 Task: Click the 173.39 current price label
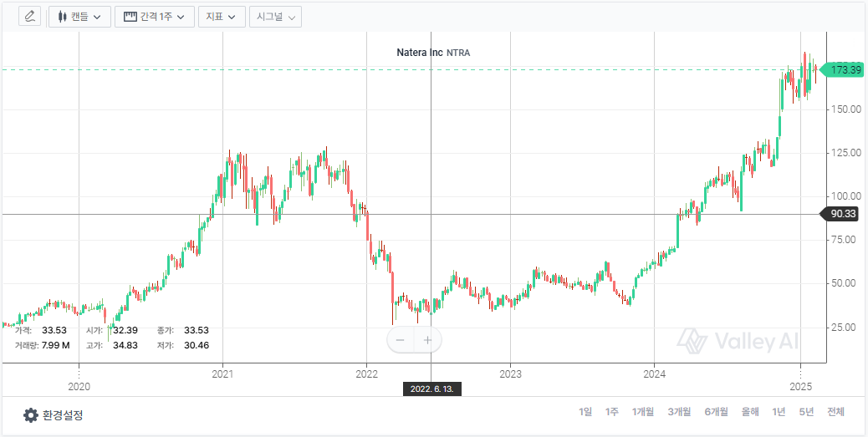coord(841,69)
